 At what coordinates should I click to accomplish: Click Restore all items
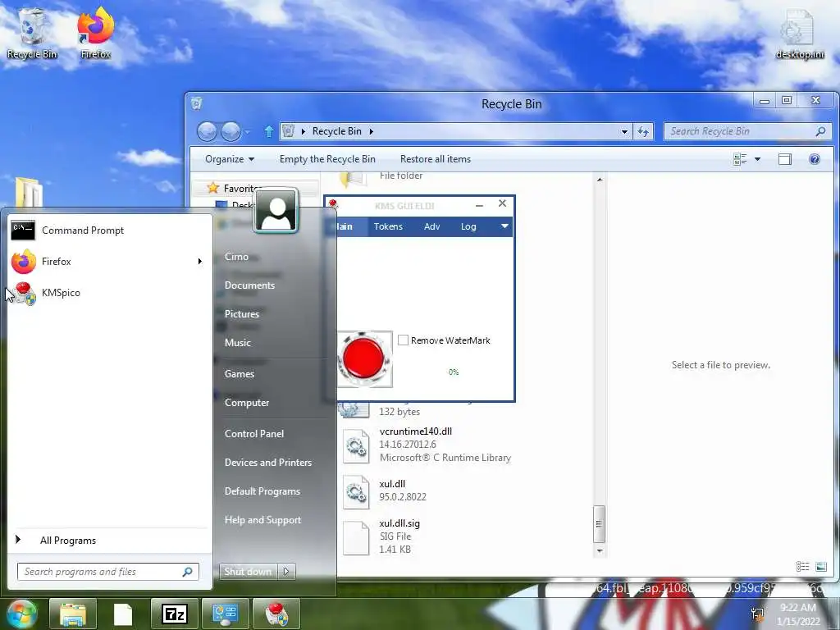pos(436,159)
